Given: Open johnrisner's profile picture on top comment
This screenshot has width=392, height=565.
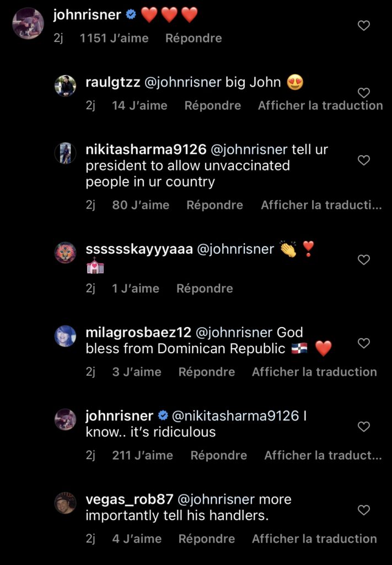Looking at the screenshot, I should point(28,23).
